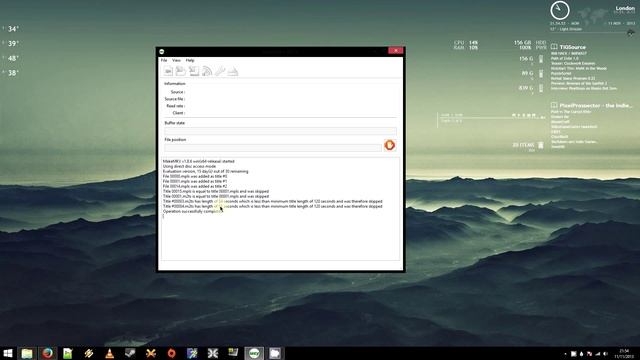640x360 pixels.
Task: Click the orange stop button
Action: click(389, 145)
